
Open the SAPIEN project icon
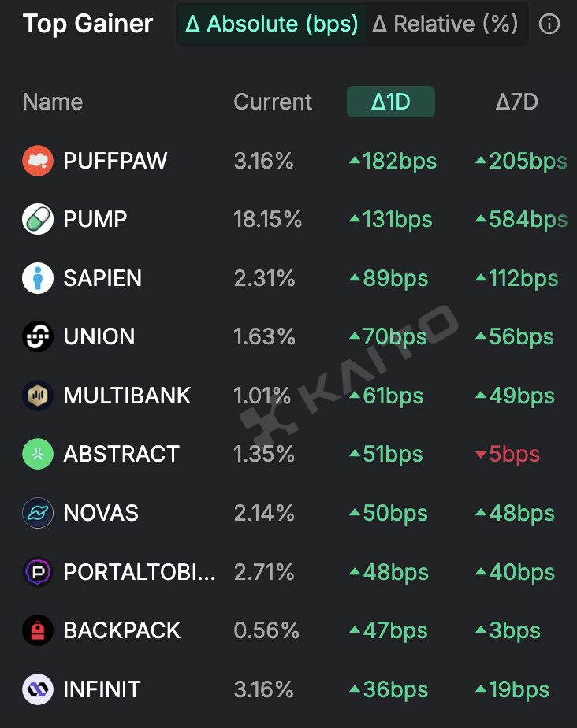[x=38, y=278]
